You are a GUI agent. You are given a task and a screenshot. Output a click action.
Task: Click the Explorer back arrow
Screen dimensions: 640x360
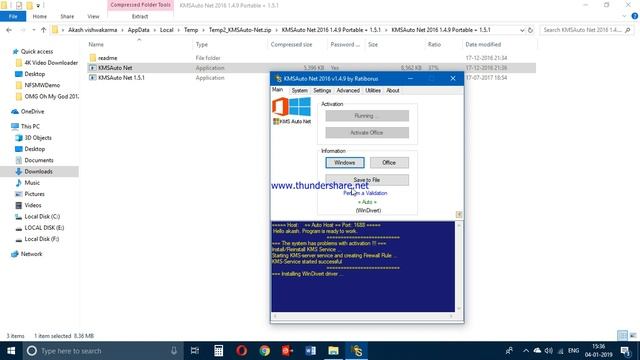click(9, 30)
